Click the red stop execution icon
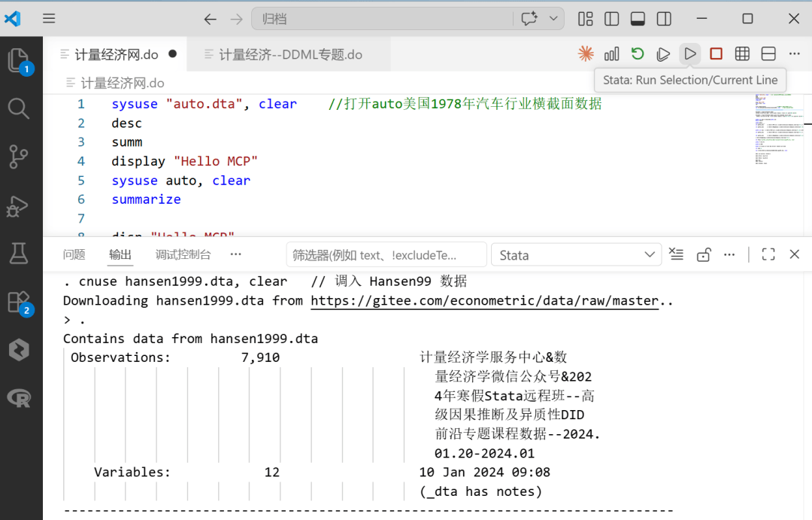Image resolution: width=812 pixels, height=520 pixels. pyautogui.click(x=717, y=54)
